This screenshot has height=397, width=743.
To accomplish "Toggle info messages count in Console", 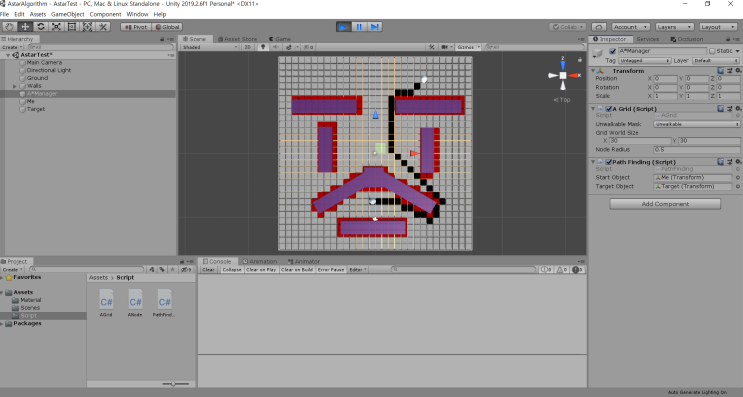I will [x=546, y=270].
